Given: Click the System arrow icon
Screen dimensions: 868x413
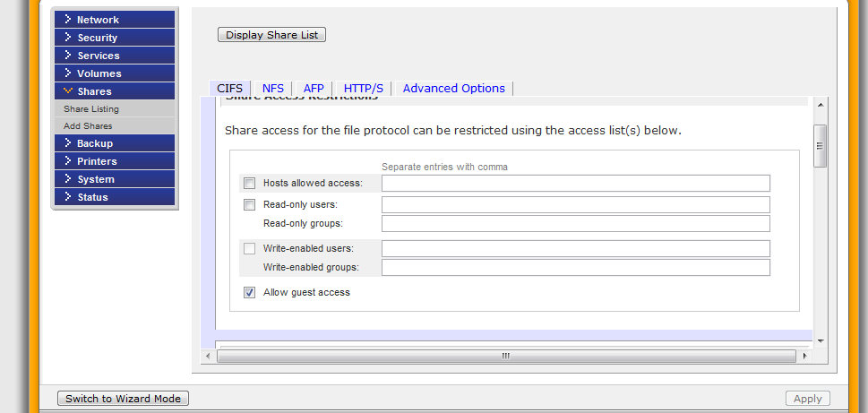Looking at the screenshot, I should (67, 179).
